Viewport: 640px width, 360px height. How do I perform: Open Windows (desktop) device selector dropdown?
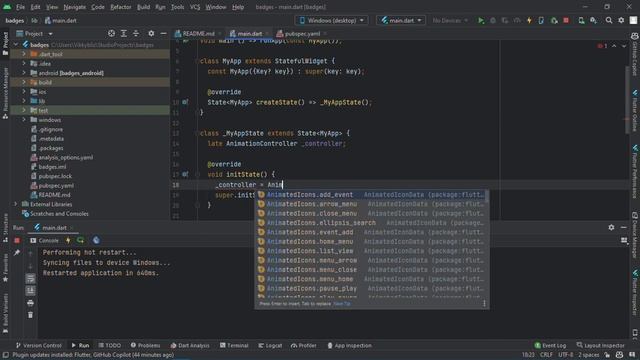tap(331, 20)
